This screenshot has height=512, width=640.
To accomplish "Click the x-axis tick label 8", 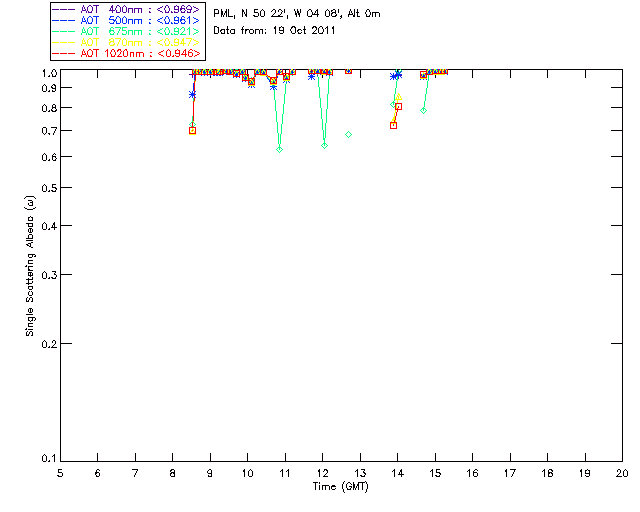I will point(173,473).
